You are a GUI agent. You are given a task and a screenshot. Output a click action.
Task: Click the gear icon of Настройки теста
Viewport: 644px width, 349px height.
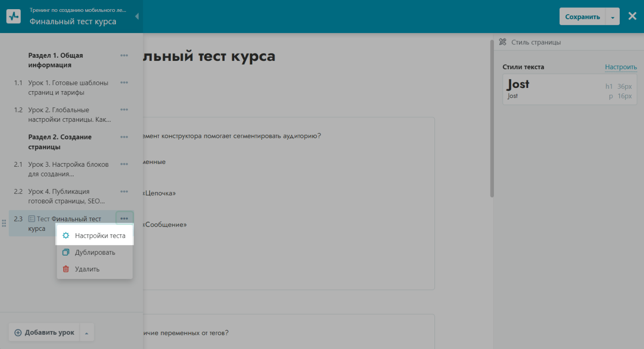coord(66,235)
